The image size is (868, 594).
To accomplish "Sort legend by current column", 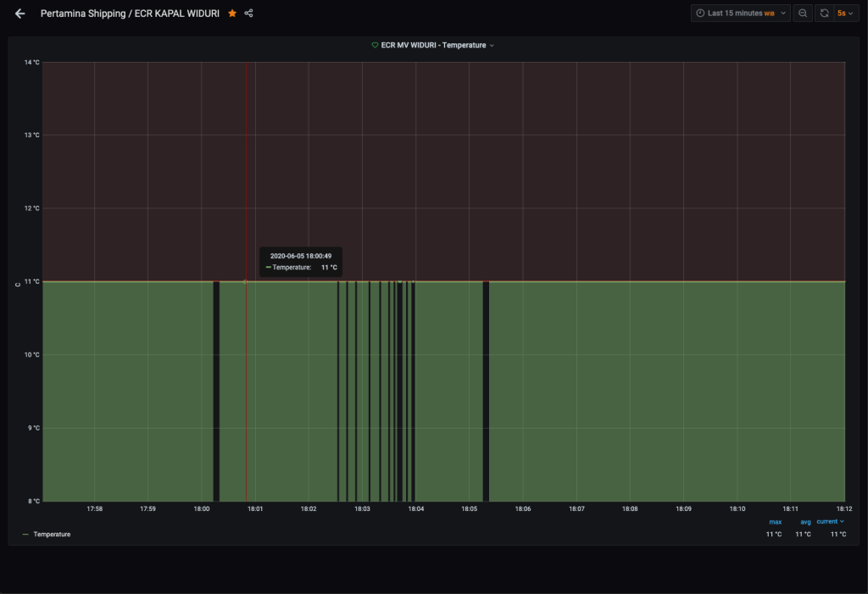I will pyautogui.click(x=830, y=521).
